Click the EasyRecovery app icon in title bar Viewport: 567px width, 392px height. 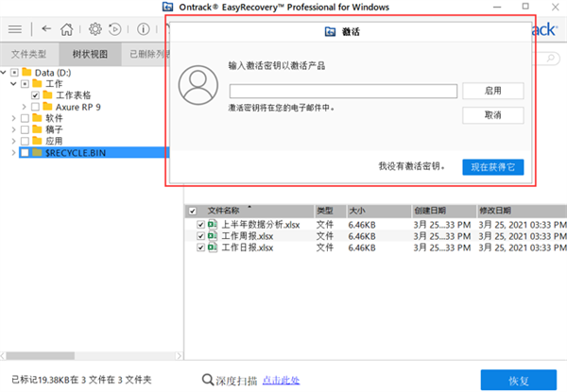pyautogui.click(x=167, y=7)
